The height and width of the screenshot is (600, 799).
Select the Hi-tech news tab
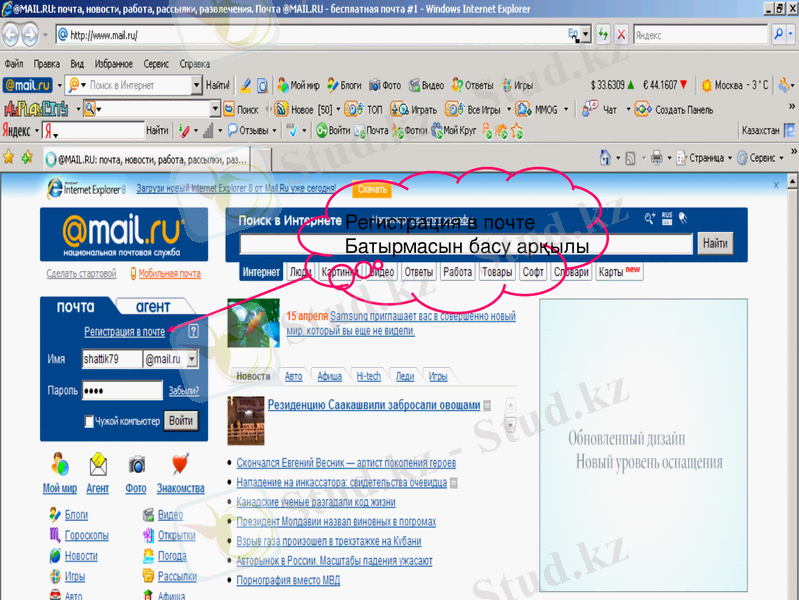[368, 377]
